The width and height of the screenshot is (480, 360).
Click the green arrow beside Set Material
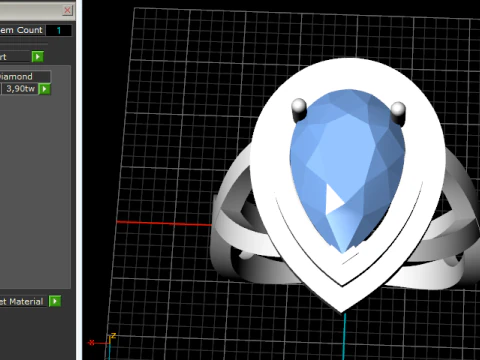[x=55, y=301]
